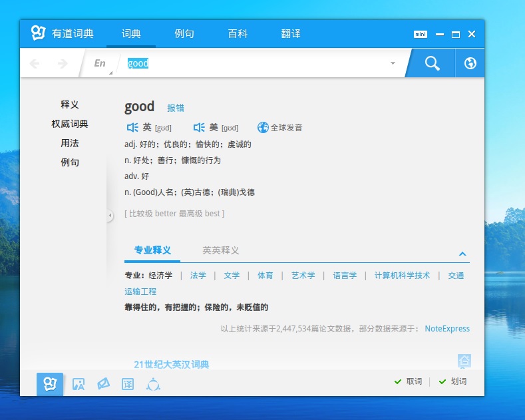This screenshot has height=420, width=525.
Task: Maximize the dictionary window
Action: [x=456, y=34]
